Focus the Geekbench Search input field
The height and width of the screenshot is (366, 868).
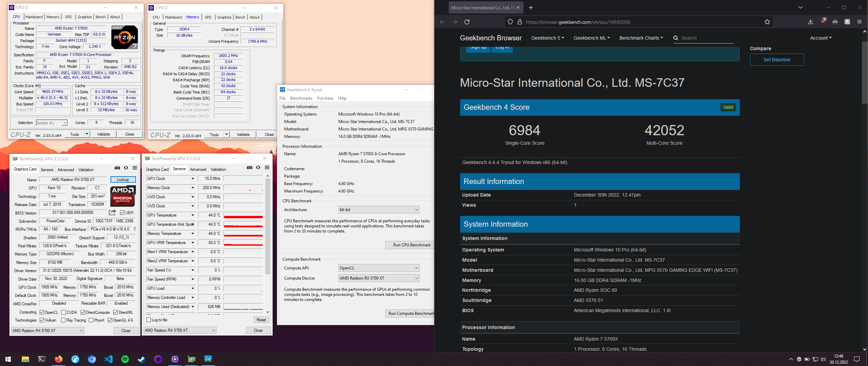(x=707, y=38)
